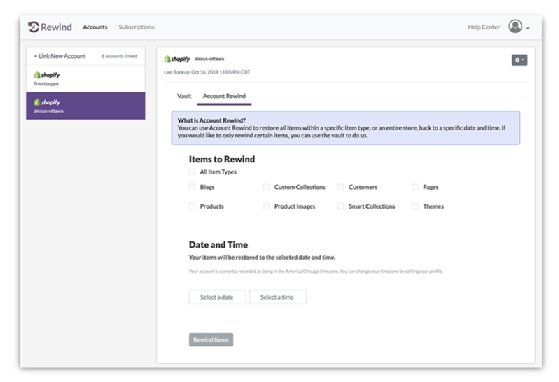
Task: Click the Rewind logo
Action: (50, 27)
